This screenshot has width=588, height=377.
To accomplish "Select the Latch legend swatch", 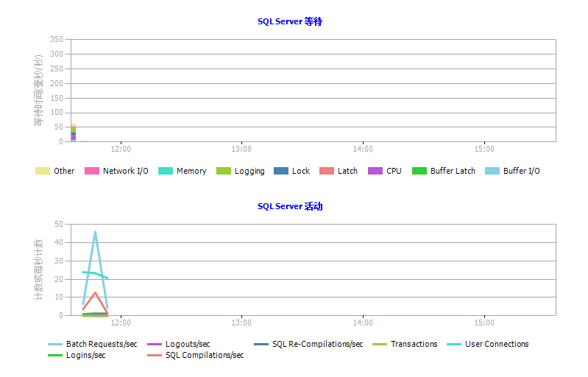I will (327, 171).
